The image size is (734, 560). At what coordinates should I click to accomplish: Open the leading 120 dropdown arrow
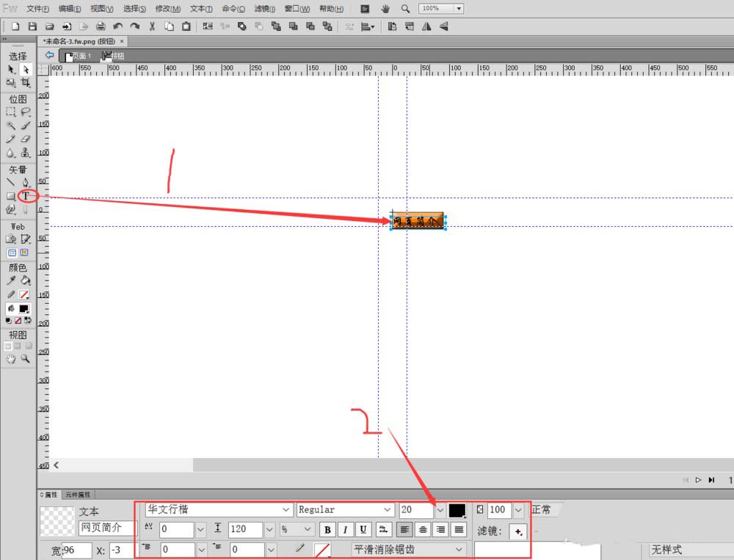click(x=269, y=530)
